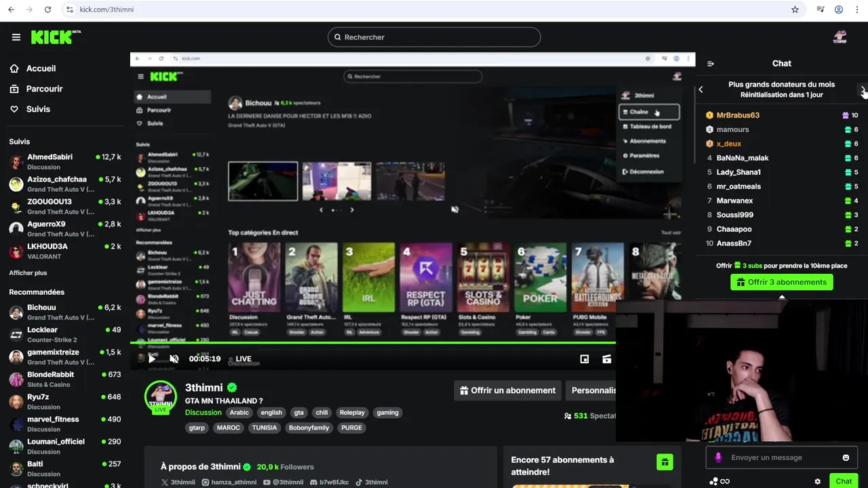Select the MAROC tag
Image resolution: width=868 pixels, height=488 pixels.
[229, 428]
